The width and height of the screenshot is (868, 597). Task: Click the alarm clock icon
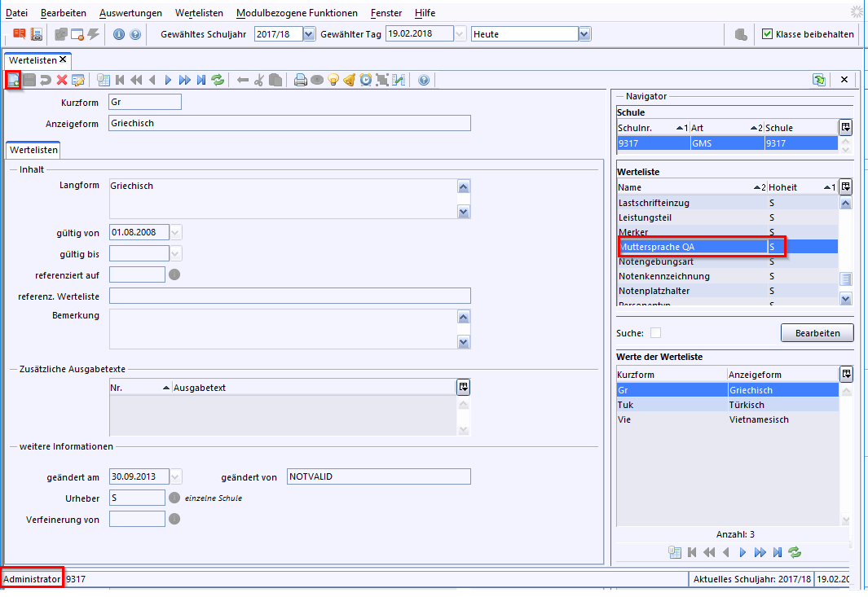point(366,81)
